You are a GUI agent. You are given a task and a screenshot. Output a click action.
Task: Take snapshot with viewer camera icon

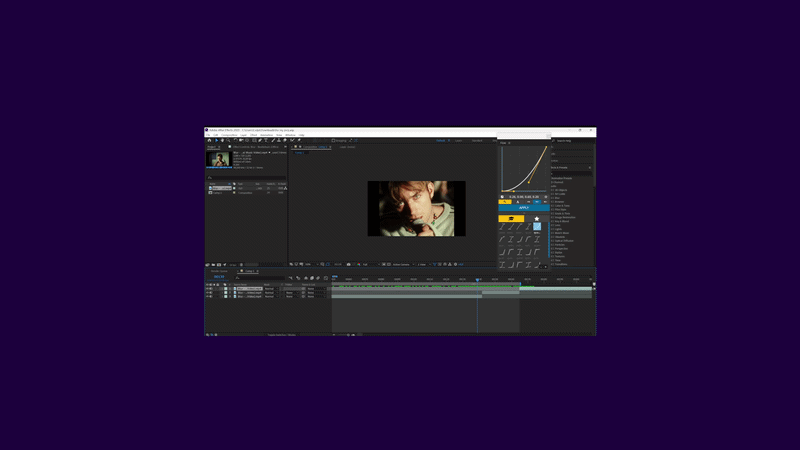pyautogui.click(x=348, y=264)
